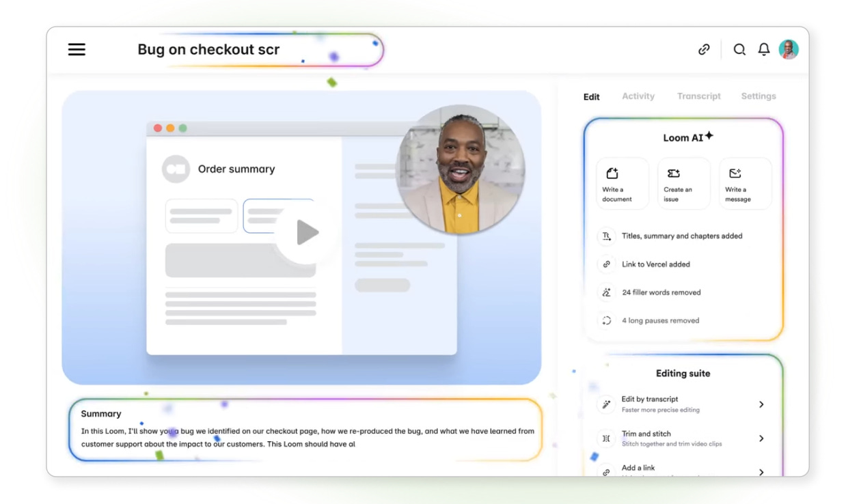Click '24 filler words removed' text

click(661, 292)
